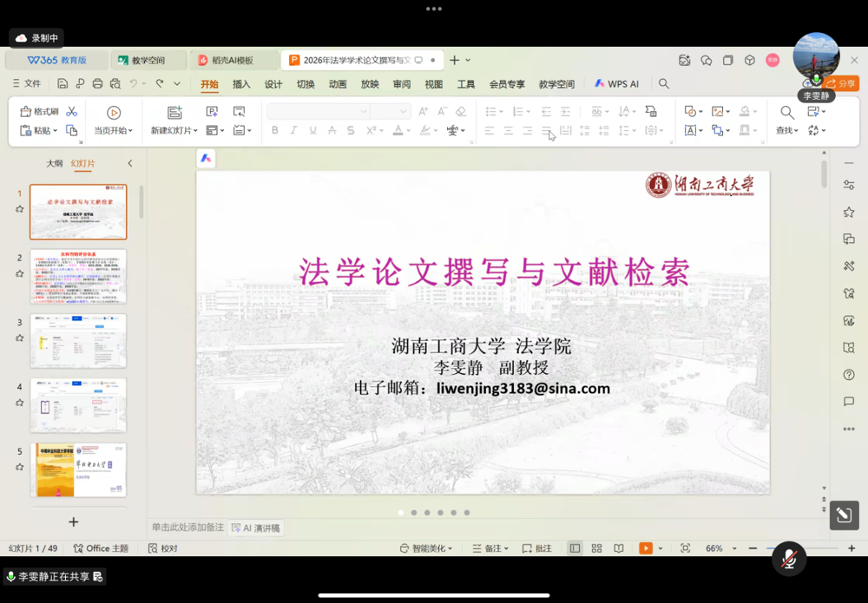This screenshot has height=603, width=868.
Task: Start slideshow from current slide (当页开始)
Action: point(114,113)
